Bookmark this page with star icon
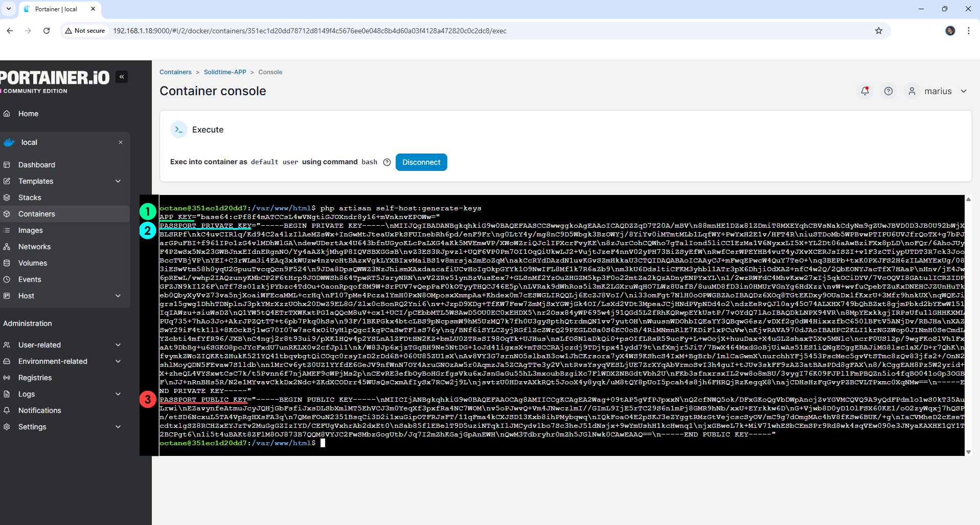The width and height of the screenshot is (980, 525). pyautogui.click(x=879, y=31)
